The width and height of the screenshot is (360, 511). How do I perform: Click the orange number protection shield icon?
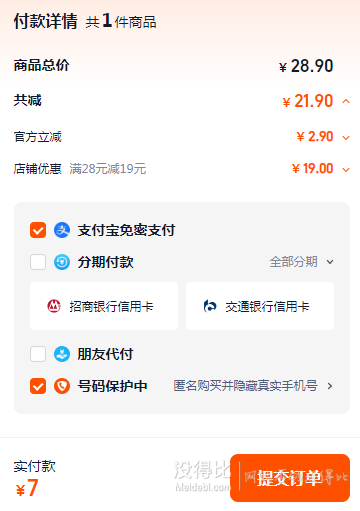point(62,386)
